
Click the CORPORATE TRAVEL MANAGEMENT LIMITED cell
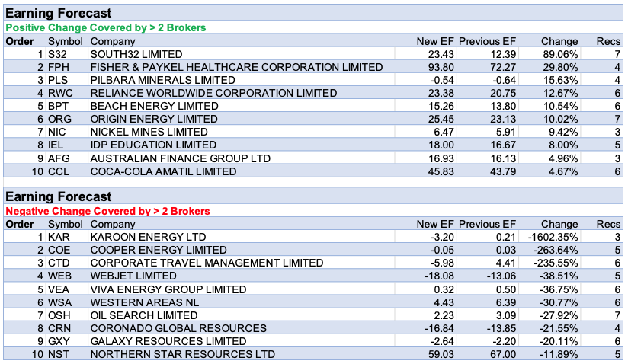[x=207, y=263]
